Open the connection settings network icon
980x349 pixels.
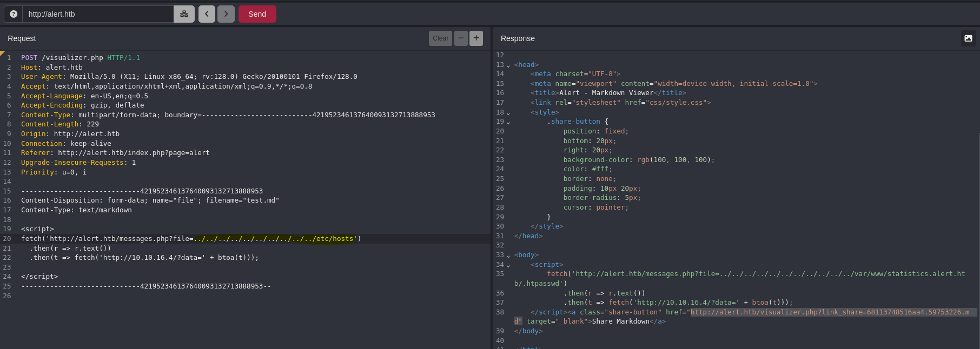tap(184, 14)
